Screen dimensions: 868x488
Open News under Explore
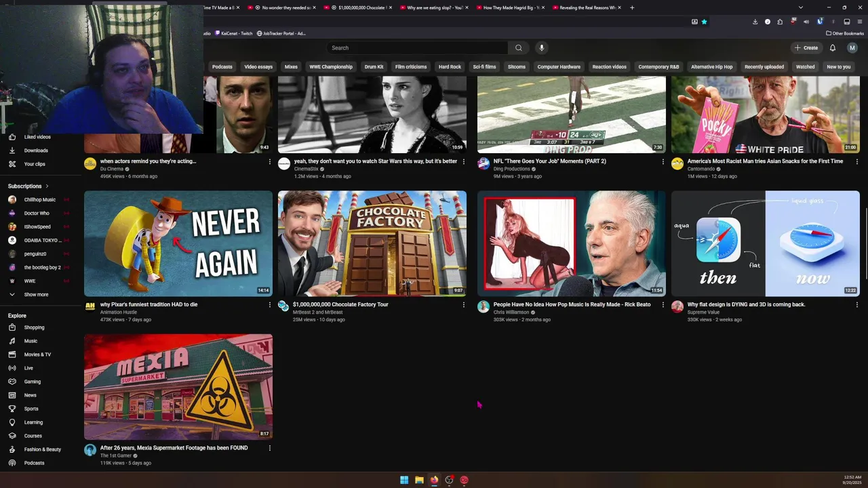(31, 395)
